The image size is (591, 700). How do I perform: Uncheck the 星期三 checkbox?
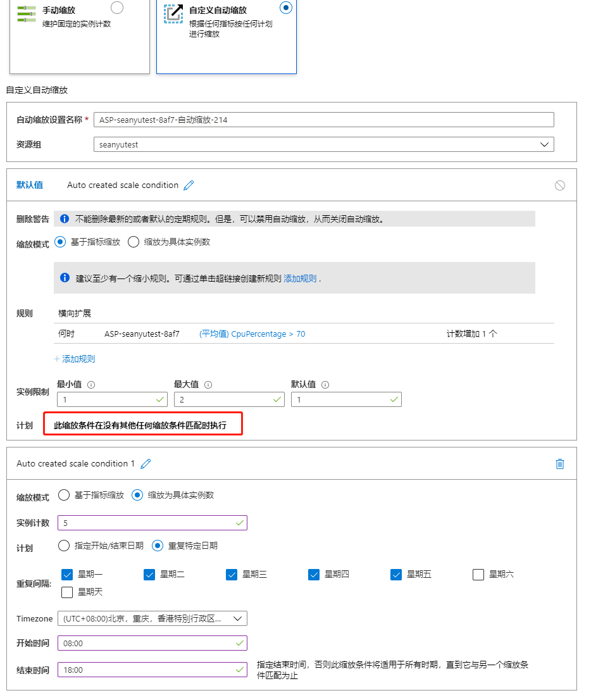[232, 574]
